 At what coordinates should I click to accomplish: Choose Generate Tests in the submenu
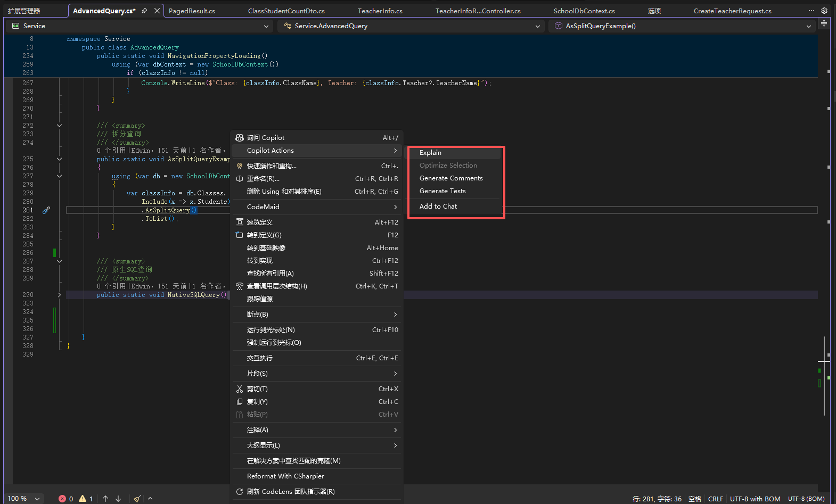[442, 191]
